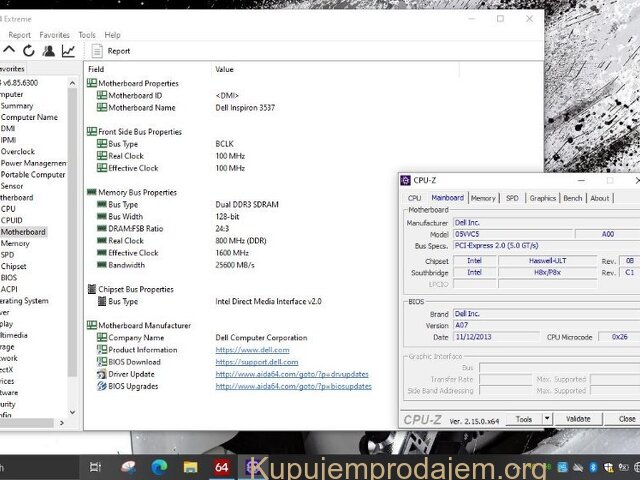Click the graph chart toolbar icon
Viewport: 640px width, 480px height.
[68, 50]
